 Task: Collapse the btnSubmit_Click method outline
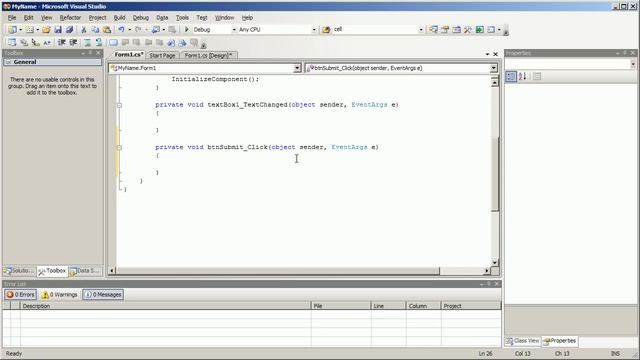(119, 147)
